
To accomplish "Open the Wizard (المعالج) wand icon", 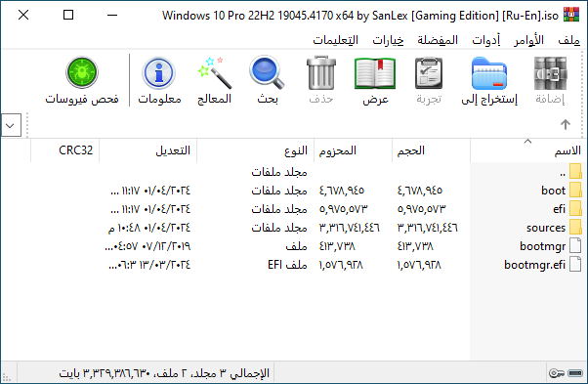I will point(214,72).
